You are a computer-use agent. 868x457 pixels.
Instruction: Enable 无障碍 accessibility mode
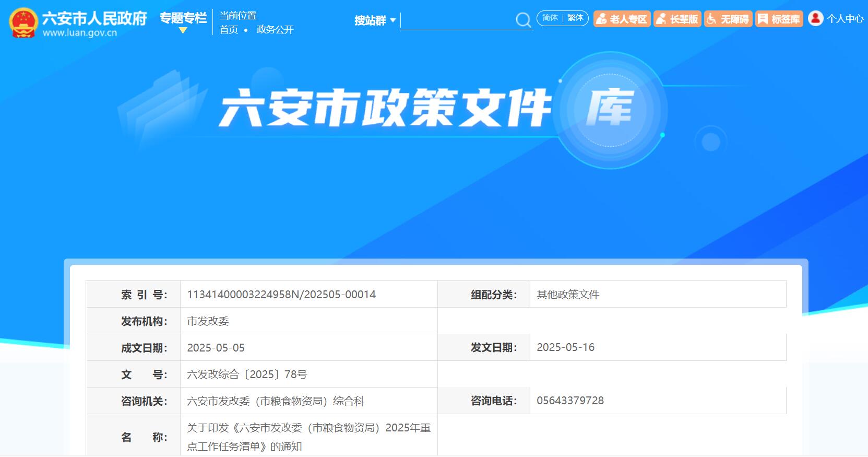coord(728,19)
